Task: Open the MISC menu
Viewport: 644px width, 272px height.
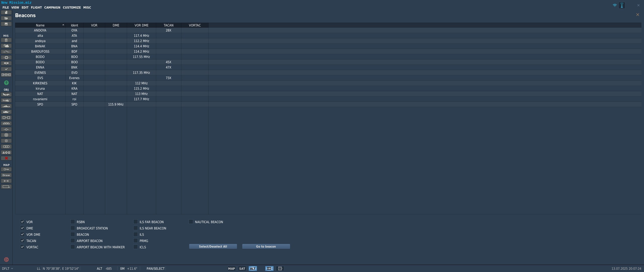Action: point(87,8)
